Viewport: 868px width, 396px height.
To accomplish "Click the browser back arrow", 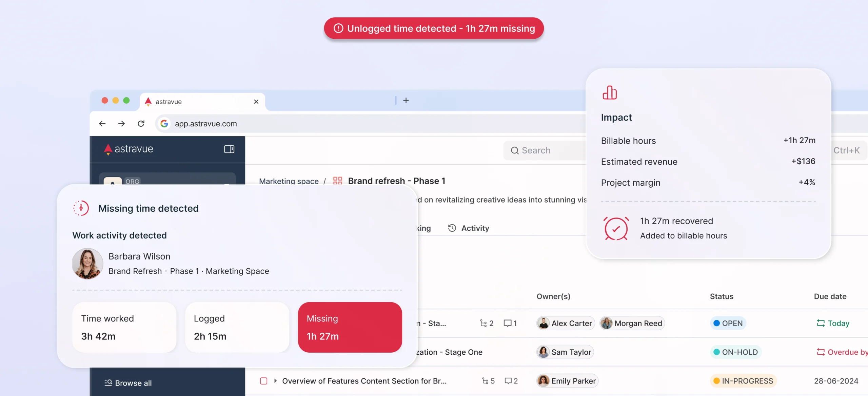I will tap(102, 124).
